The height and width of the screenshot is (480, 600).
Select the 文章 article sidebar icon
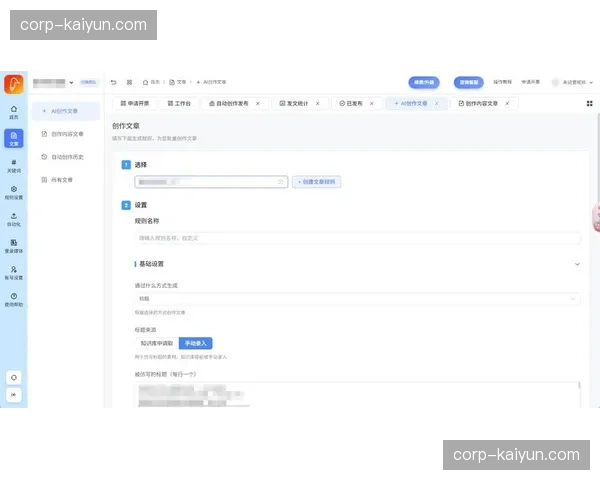[x=14, y=139]
